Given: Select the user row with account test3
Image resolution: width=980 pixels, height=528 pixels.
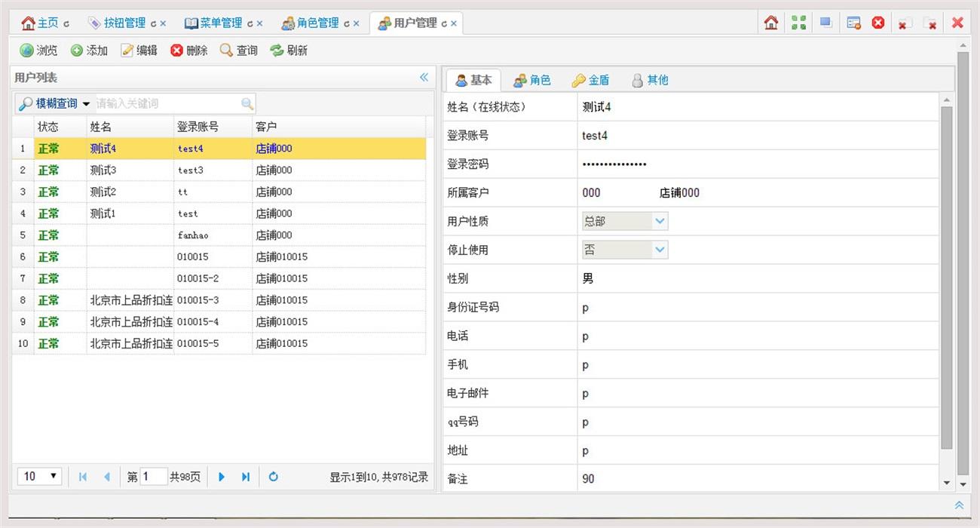Looking at the screenshot, I should click(x=219, y=170).
